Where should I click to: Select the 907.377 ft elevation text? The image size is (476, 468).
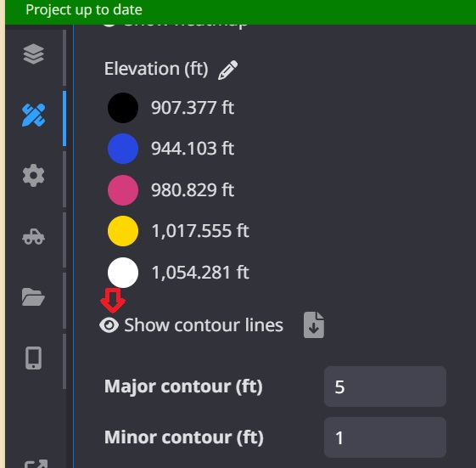click(x=193, y=108)
